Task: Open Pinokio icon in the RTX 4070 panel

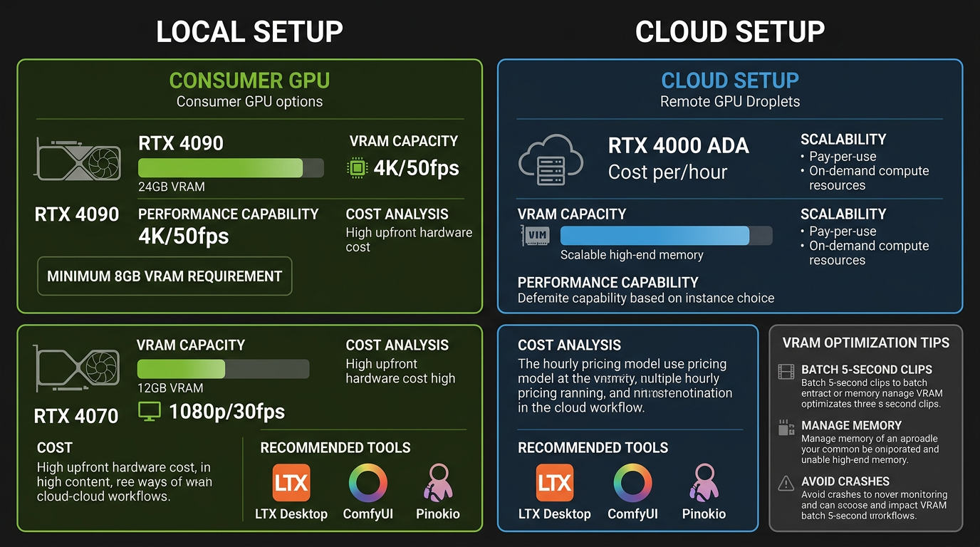Action: (437, 483)
